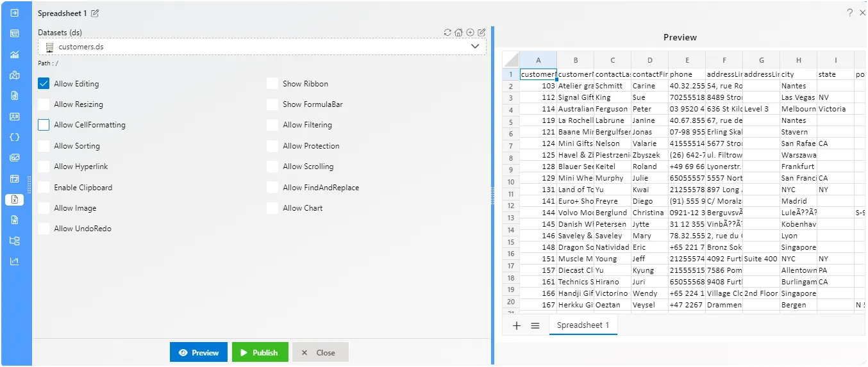Open the hierarchy tree icon in sidebar
The image size is (868, 367).
[15, 241]
